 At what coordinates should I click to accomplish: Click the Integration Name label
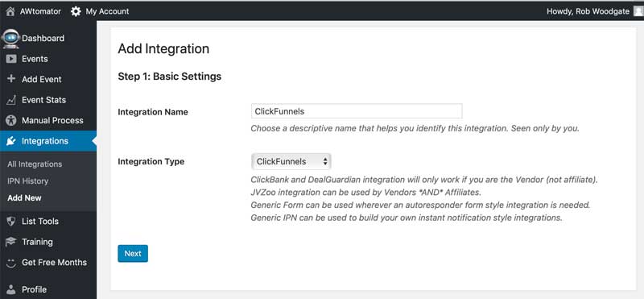click(x=153, y=112)
